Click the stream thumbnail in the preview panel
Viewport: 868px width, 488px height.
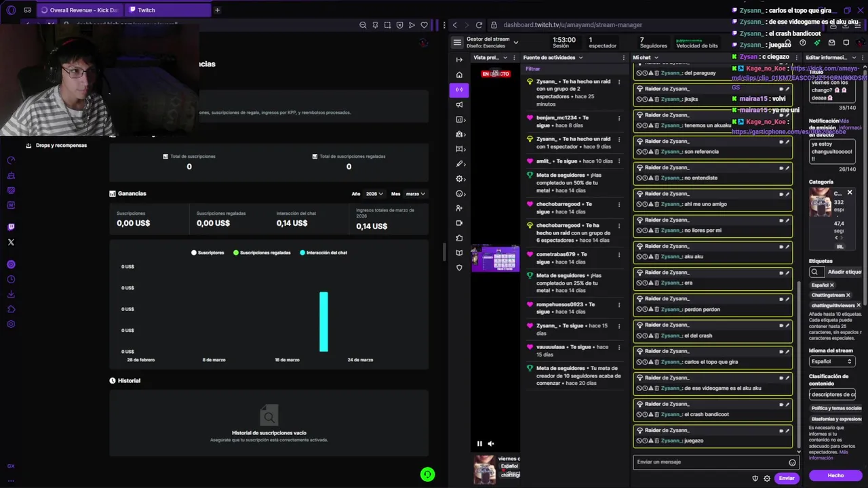click(496, 259)
